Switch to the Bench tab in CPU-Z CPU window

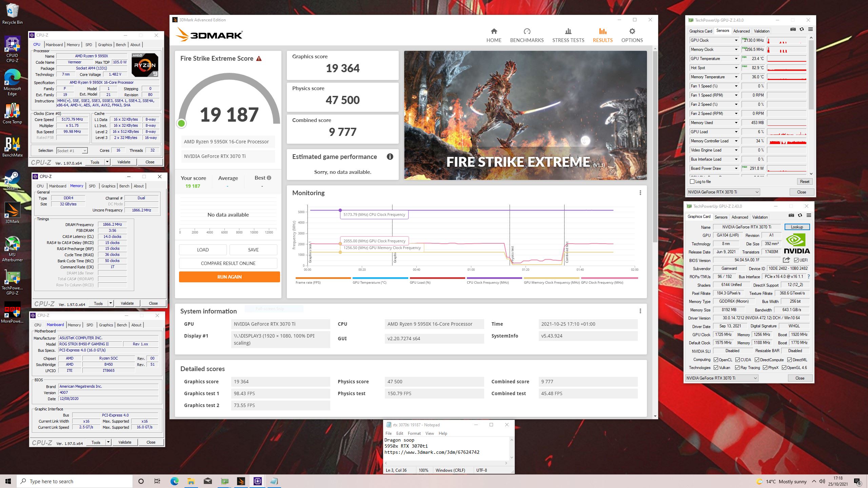(121, 45)
